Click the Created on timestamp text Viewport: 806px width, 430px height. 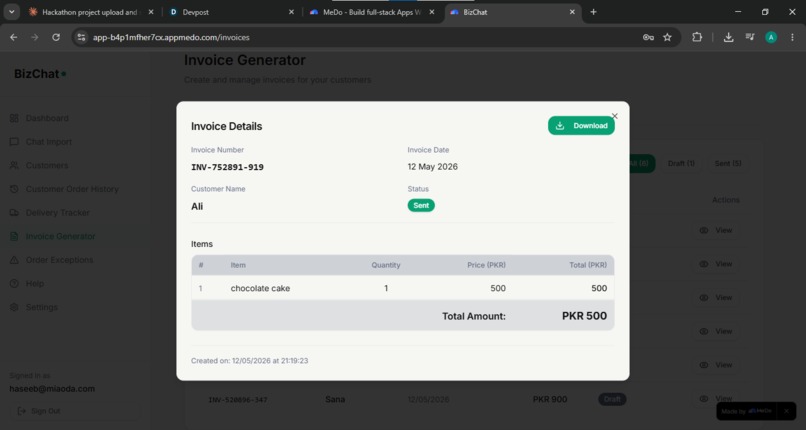[249, 361]
